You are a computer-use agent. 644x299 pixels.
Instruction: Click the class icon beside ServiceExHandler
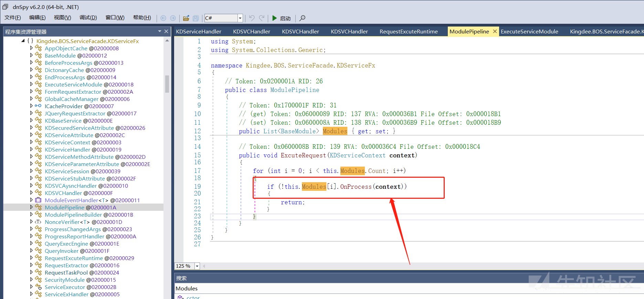38,294
